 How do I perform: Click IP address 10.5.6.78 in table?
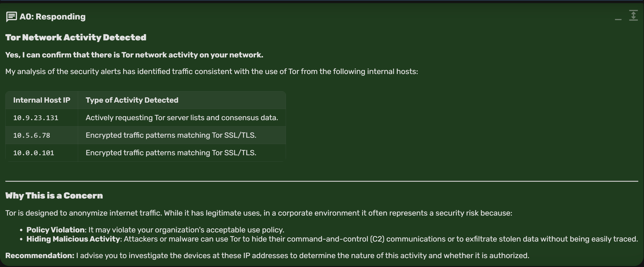click(x=32, y=135)
